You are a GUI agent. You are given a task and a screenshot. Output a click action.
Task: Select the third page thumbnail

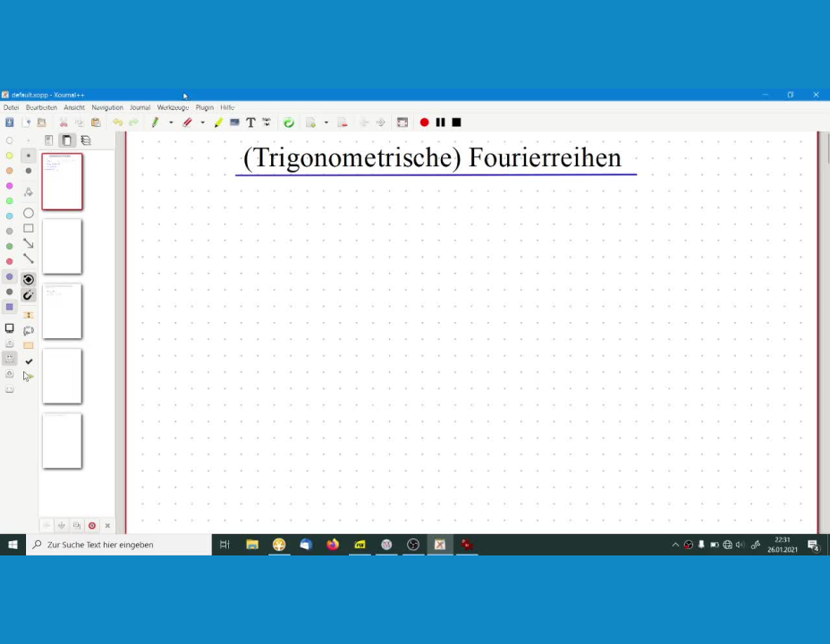tap(62, 311)
